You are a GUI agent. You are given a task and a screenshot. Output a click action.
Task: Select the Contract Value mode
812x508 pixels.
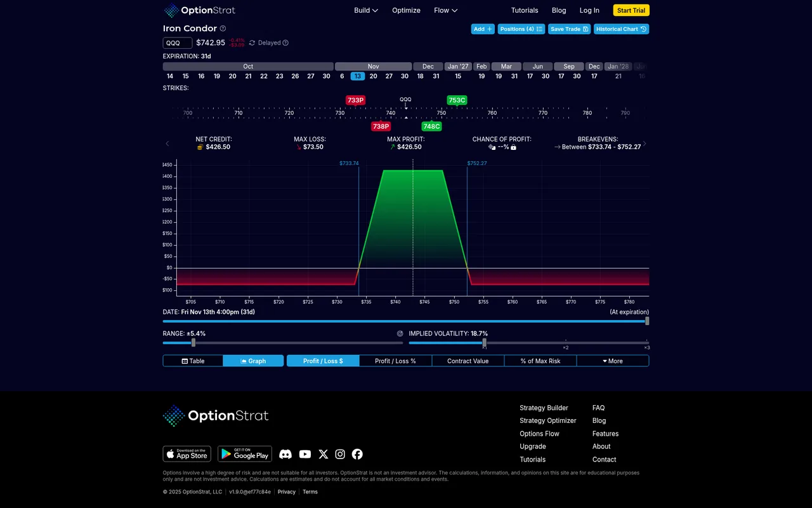click(x=468, y=361)
